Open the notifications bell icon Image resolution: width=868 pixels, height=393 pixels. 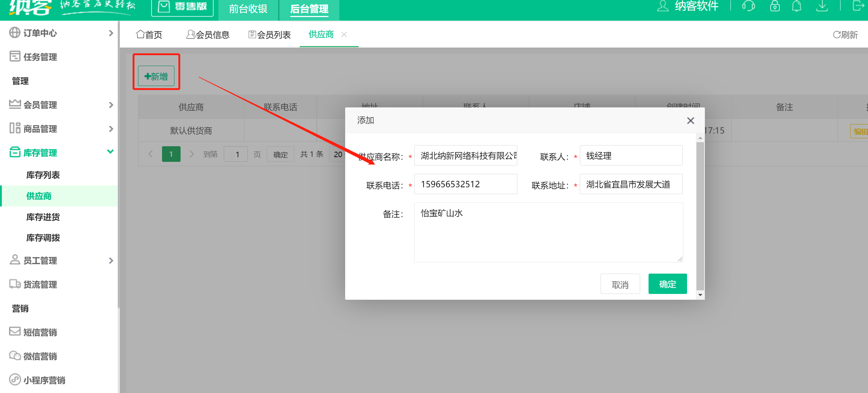796,6
